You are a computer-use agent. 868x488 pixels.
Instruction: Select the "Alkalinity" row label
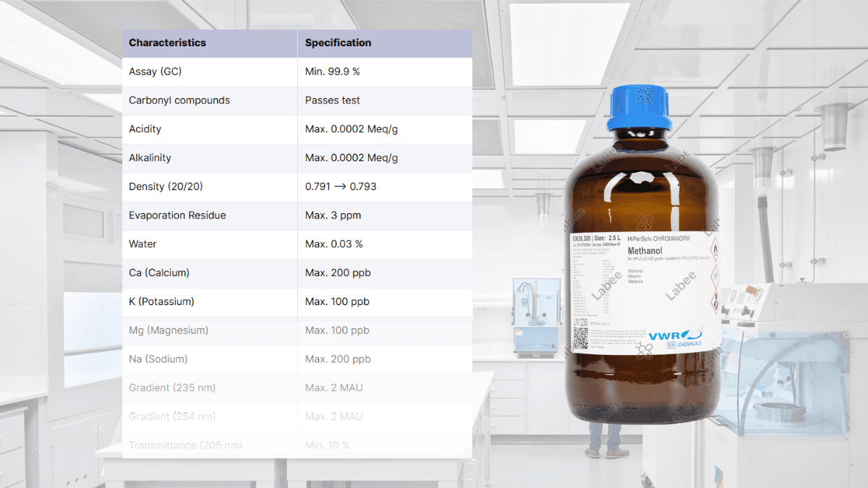pos(150,158)
